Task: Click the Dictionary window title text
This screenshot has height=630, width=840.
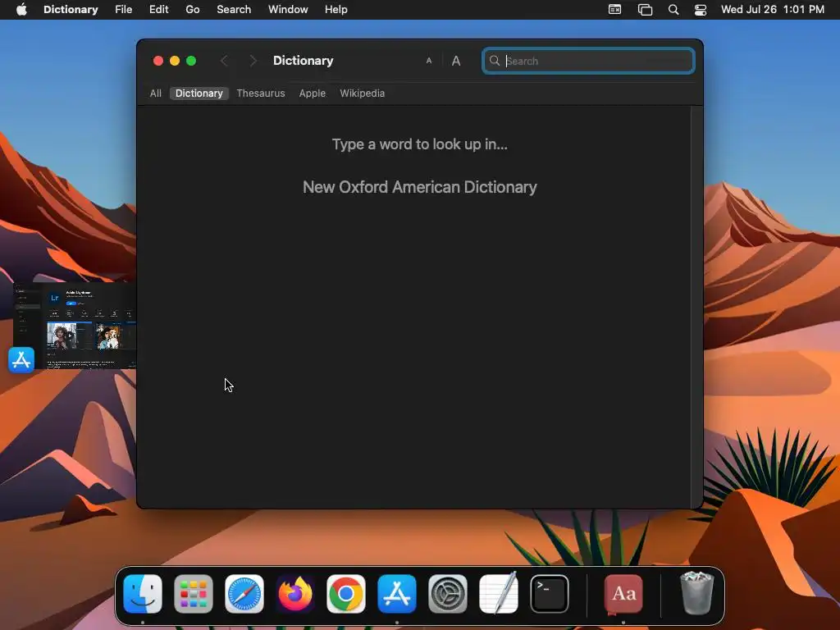Action: point(304,61)
